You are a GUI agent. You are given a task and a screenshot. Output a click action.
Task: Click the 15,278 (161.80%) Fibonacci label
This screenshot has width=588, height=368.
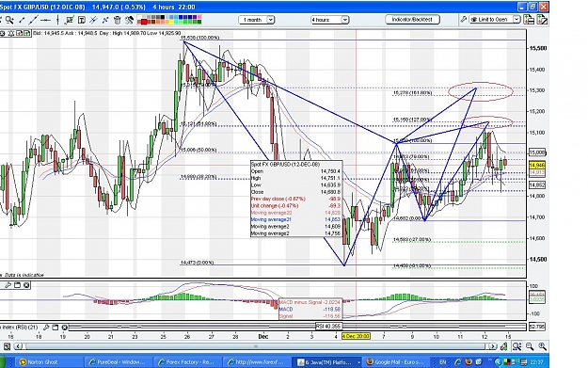(412, 92)
